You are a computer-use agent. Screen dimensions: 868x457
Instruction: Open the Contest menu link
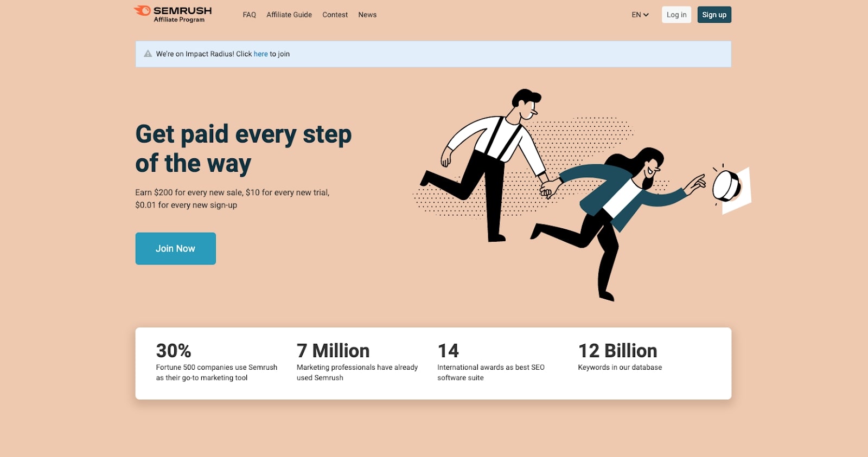[335, 15]
